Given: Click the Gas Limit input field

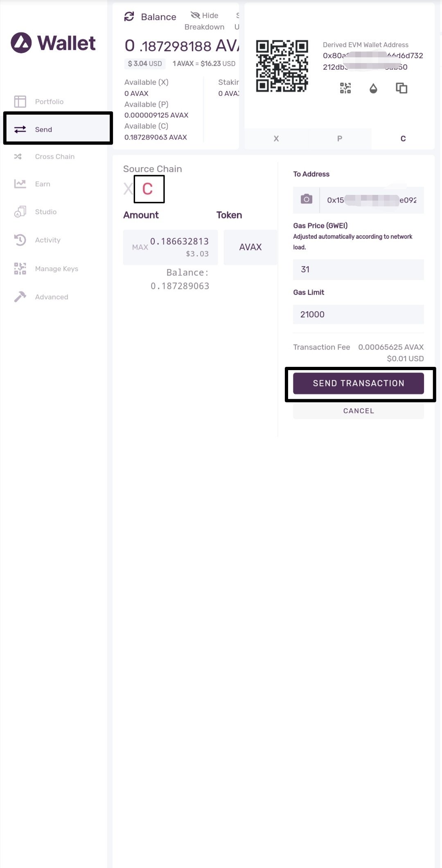Looking at the screenshot, I should click(358, 314).
